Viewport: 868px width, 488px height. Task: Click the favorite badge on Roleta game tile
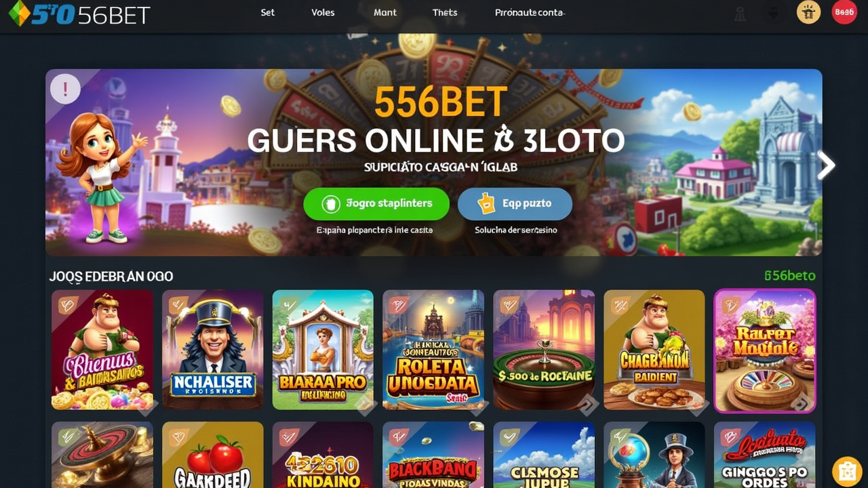click(398, 306)
